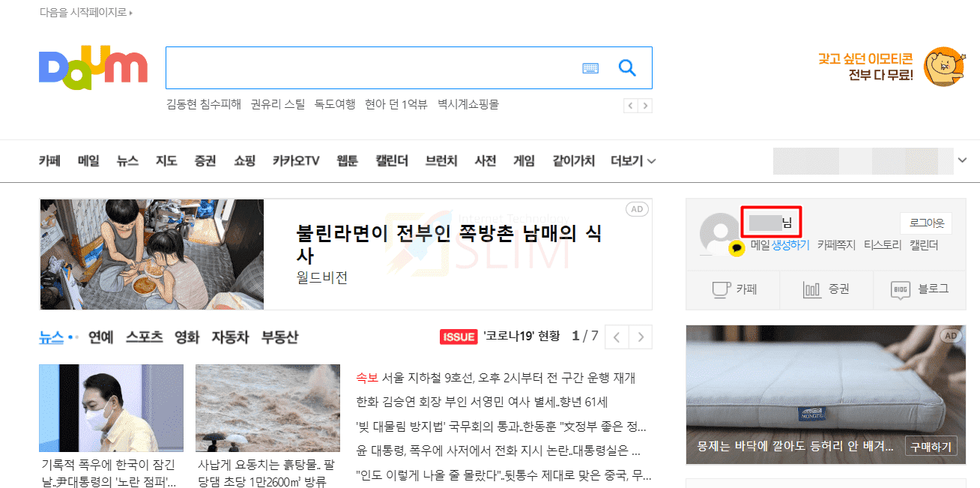Open the 브런치 menu item
980x488 pixels.
click(x=441, y=160)
